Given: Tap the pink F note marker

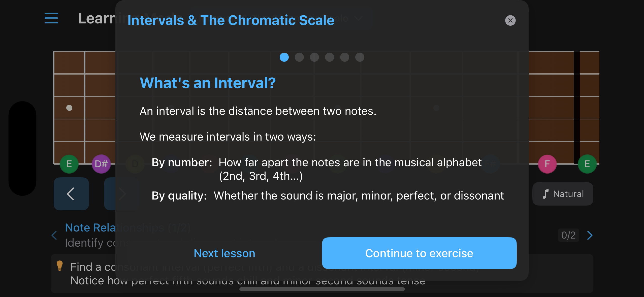Looking at the screenshot, I should (547, 164).
